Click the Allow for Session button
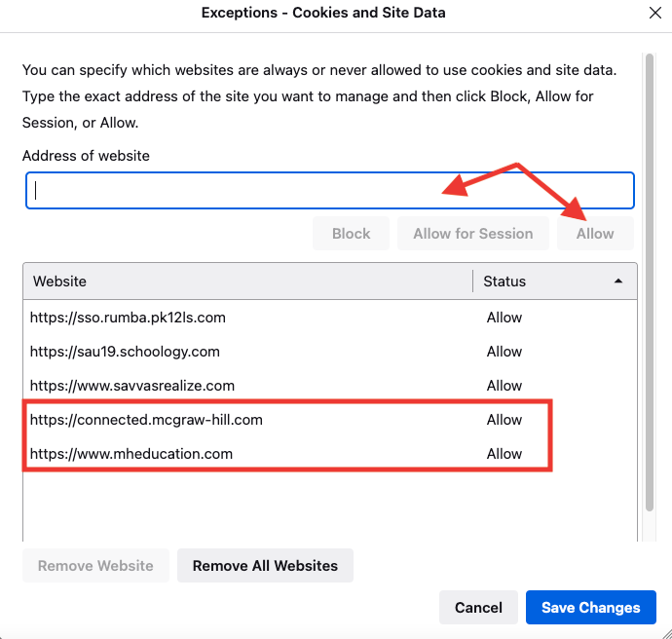This screenshot has height=639, width=672. 472,234
